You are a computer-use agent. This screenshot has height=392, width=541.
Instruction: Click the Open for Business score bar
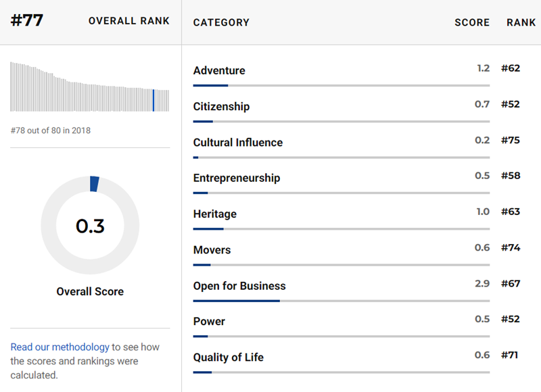point(341,301)
